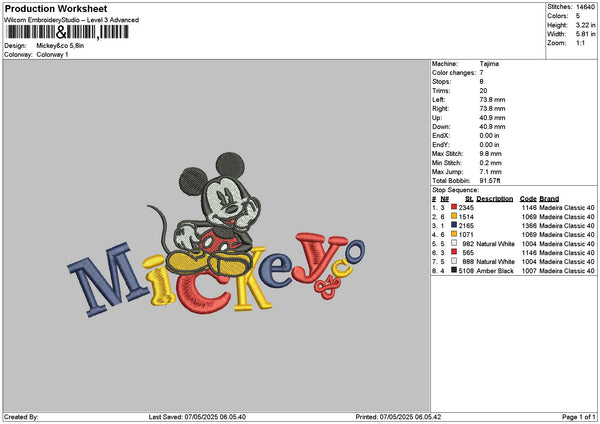This screenshot has height=424, width=600.
Task: Pick the white swatch in the 888 row
Action: 454,261
